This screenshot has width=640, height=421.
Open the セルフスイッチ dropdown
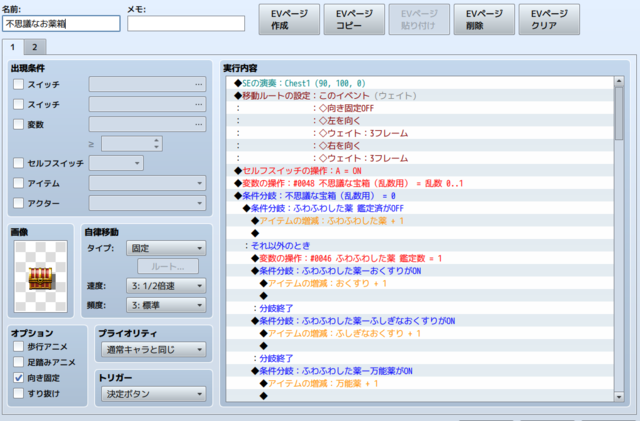click(116, 163)
